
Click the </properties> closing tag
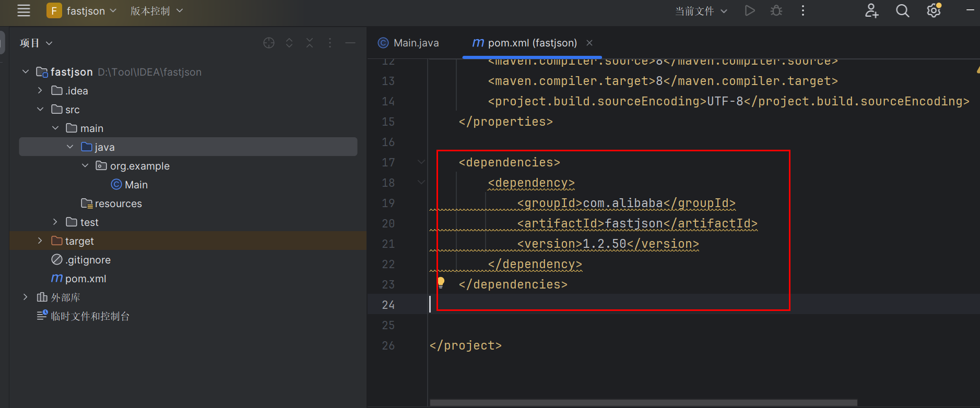coord(505,122)
